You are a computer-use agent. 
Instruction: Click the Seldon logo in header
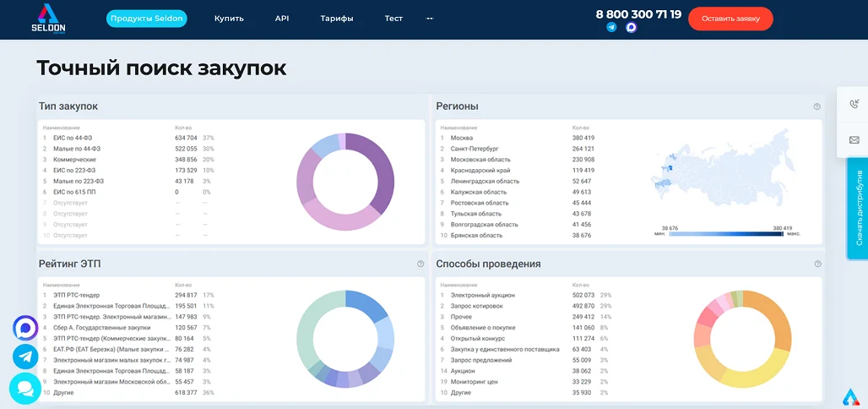pyautogui.click(x=47, y=19)
